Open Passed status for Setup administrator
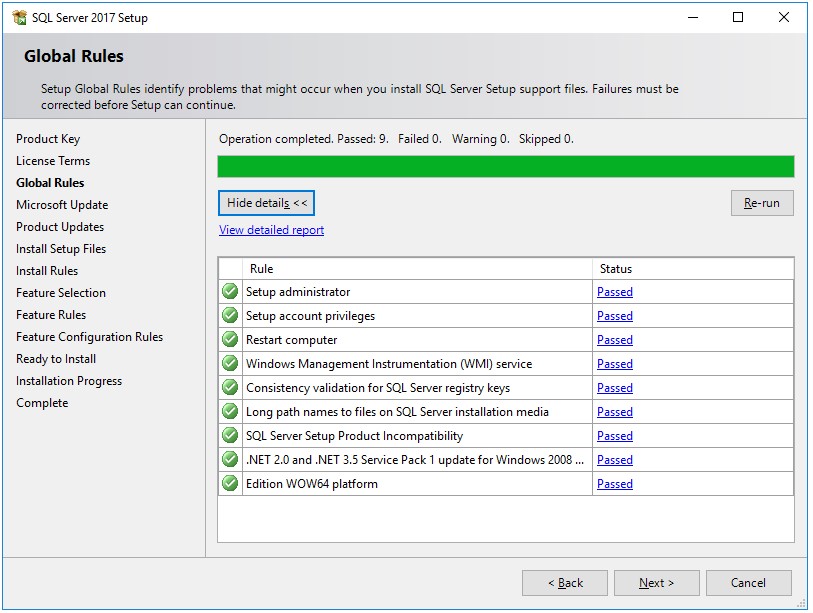The width and height of the screenshot is (813, 613). (614, 292)
